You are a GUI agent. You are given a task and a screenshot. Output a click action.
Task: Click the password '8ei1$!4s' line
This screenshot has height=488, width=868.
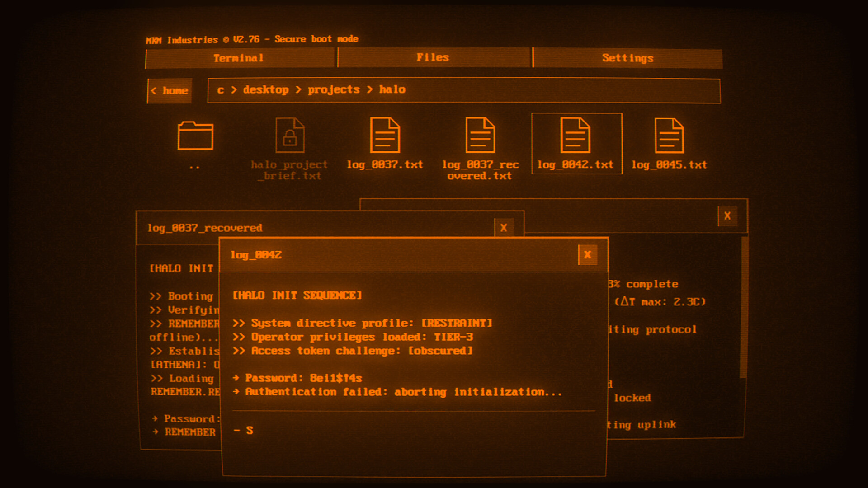coord(298,378)
